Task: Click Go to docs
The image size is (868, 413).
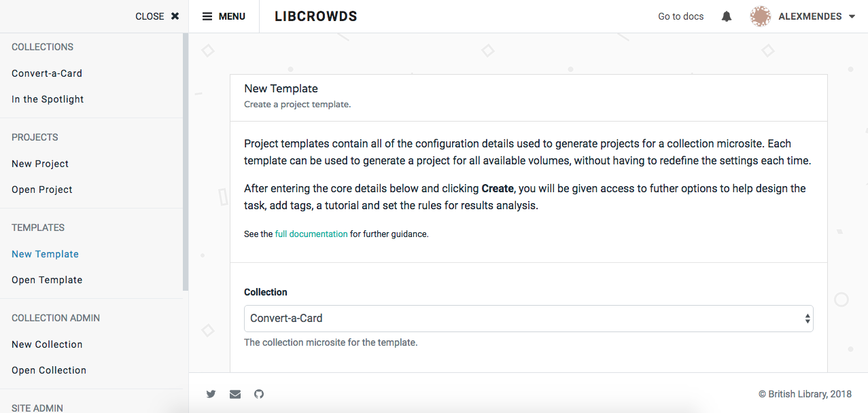Action: click(680, 16)
